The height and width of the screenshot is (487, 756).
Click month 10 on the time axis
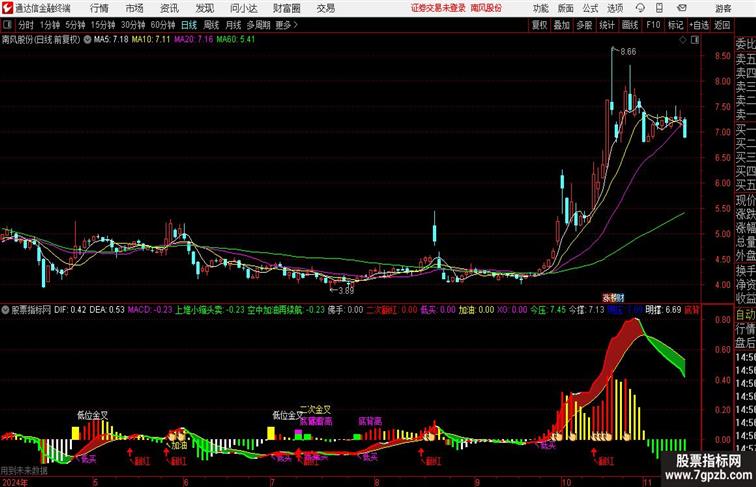566,482
